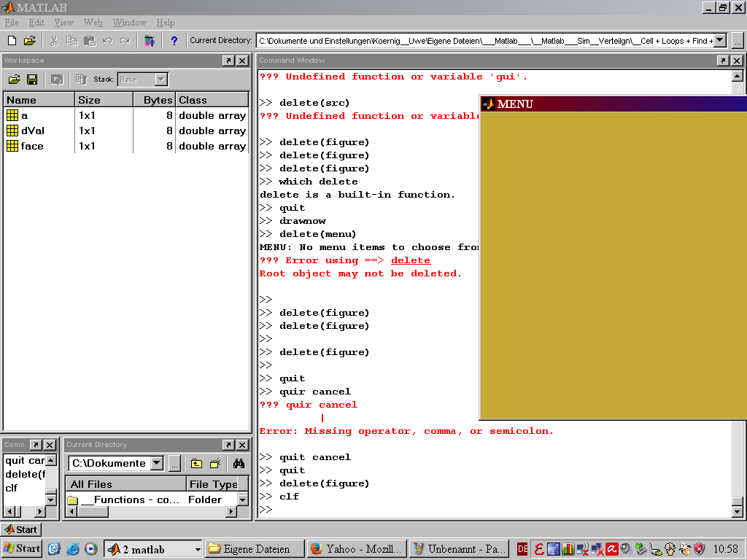Expand the '2 matlab' taskbar group dropdown
747x560 pixels.
(x=197, y=549)
